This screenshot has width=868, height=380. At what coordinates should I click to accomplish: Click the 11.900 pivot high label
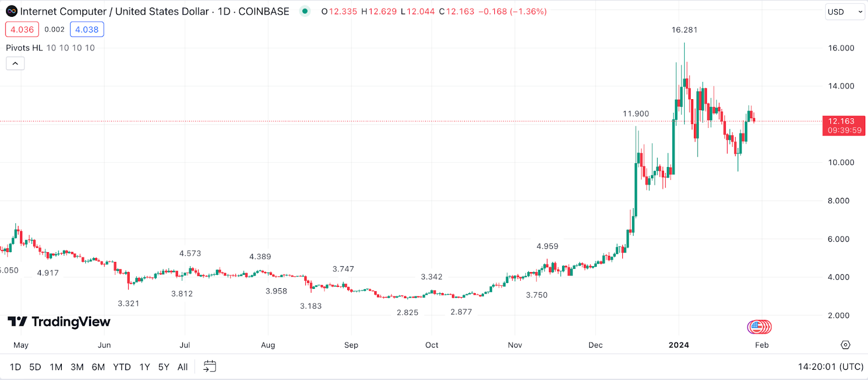pos(636,114)
